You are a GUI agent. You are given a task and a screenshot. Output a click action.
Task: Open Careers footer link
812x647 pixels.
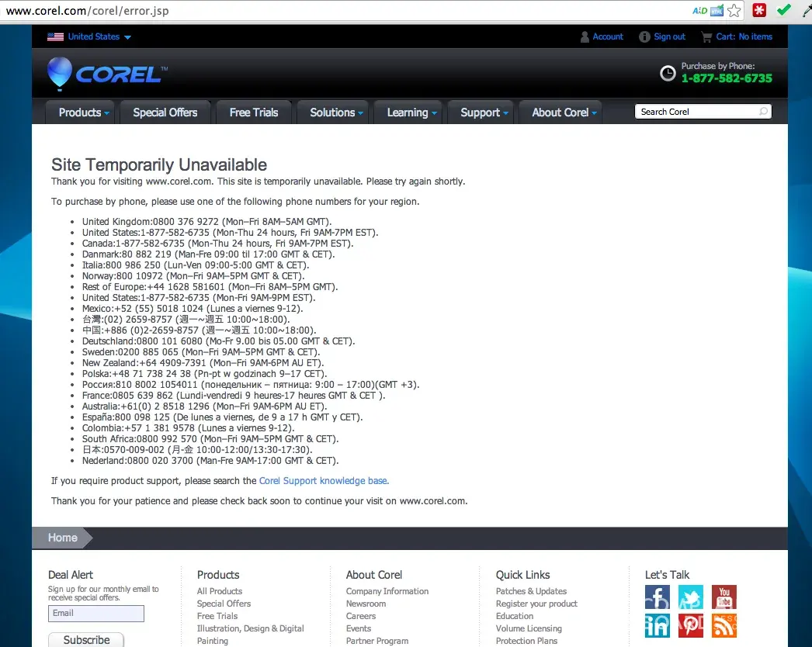pos(361,616)
